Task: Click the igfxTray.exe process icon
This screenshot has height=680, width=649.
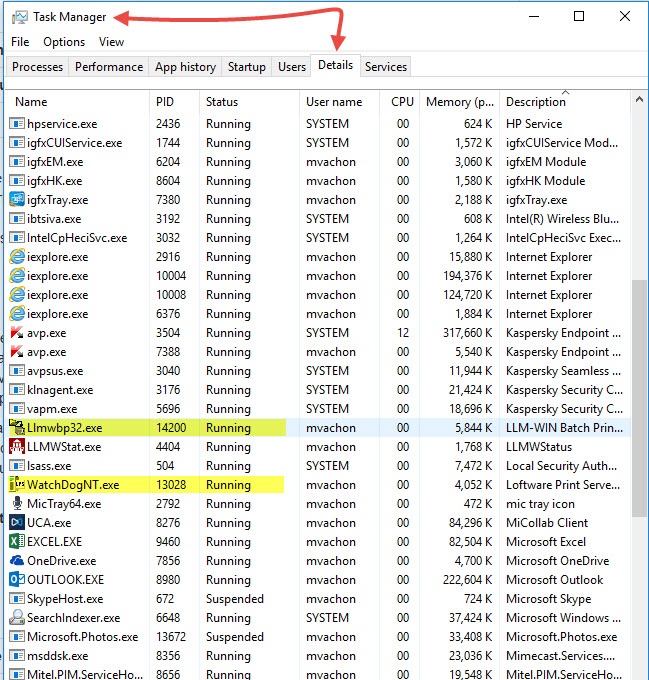Action: (17, 199)
